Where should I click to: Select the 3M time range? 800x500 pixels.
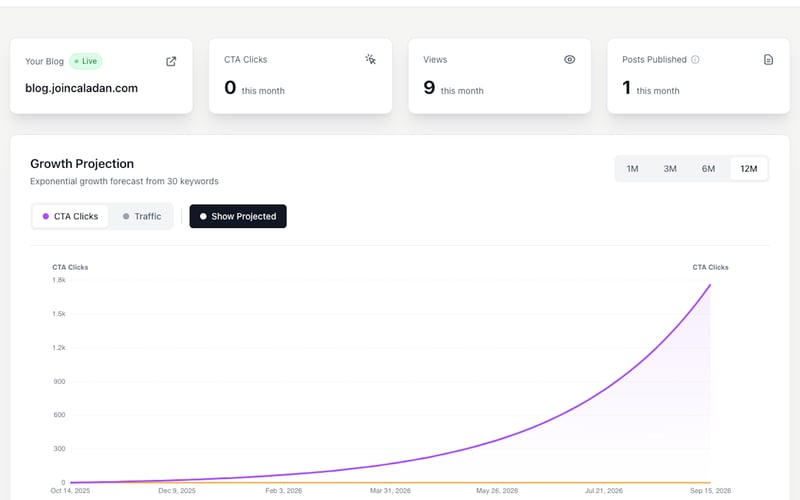(670, 169)
